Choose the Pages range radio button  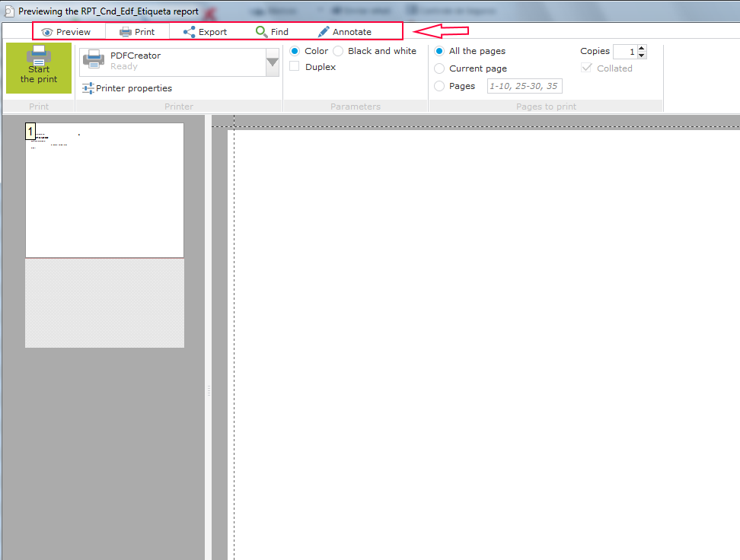439,86
